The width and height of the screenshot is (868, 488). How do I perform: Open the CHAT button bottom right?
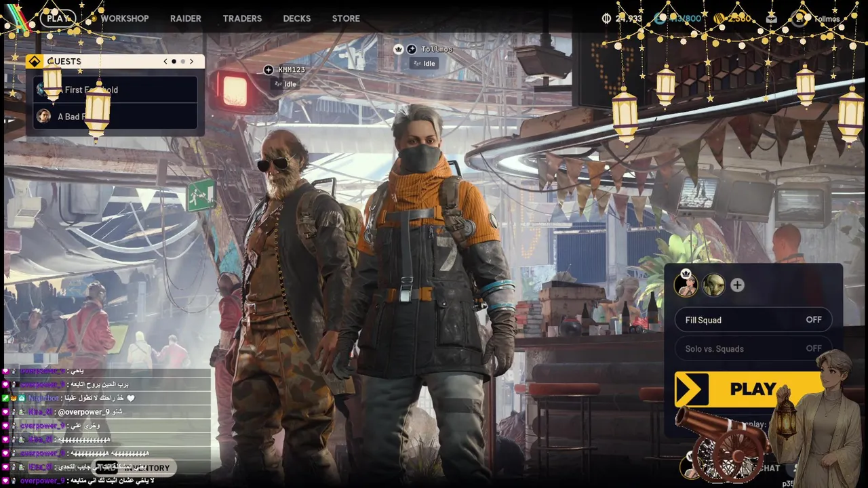(769, 468)
